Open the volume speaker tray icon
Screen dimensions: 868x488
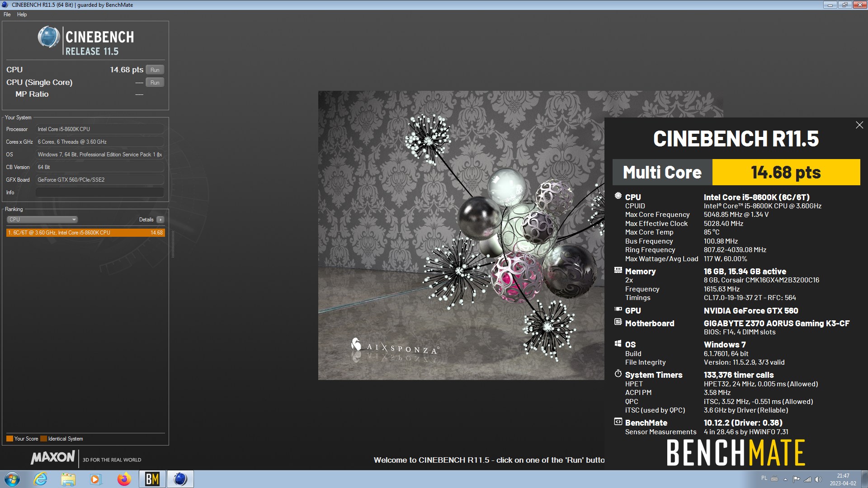[x=818, y=479]
